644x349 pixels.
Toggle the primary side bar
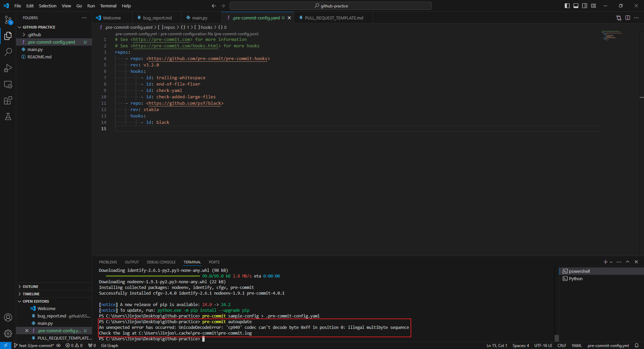[x=567, y=6]
